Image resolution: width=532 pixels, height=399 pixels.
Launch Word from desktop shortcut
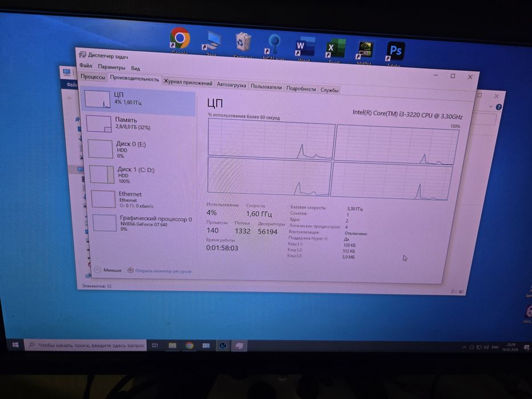point(304,47)
